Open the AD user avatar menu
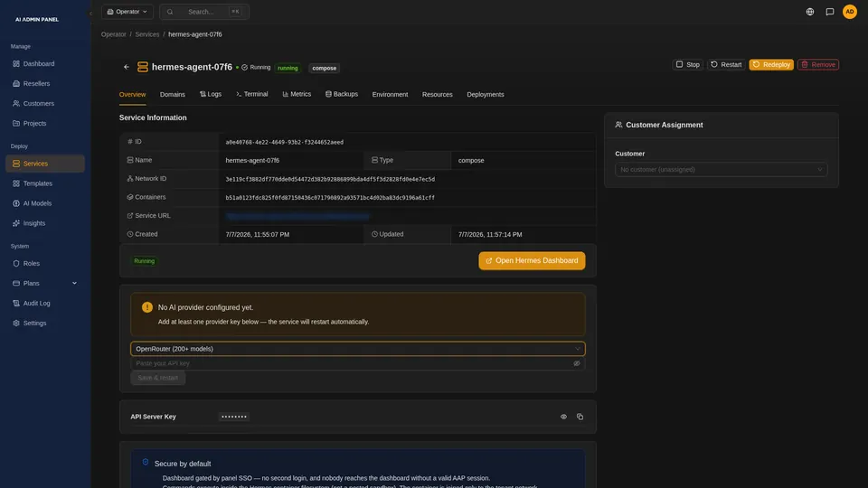Image resolution: width=868 pixels, height=488 pixels. 850,12
